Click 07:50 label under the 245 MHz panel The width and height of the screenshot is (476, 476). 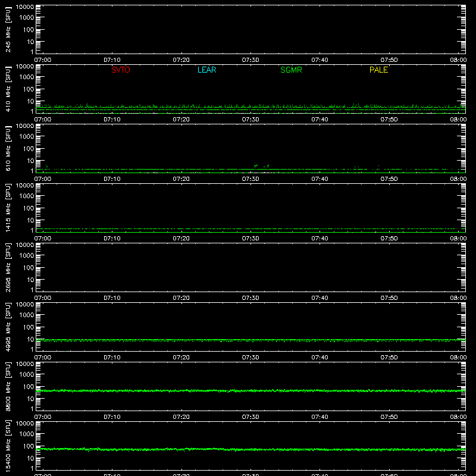[389, 60]
